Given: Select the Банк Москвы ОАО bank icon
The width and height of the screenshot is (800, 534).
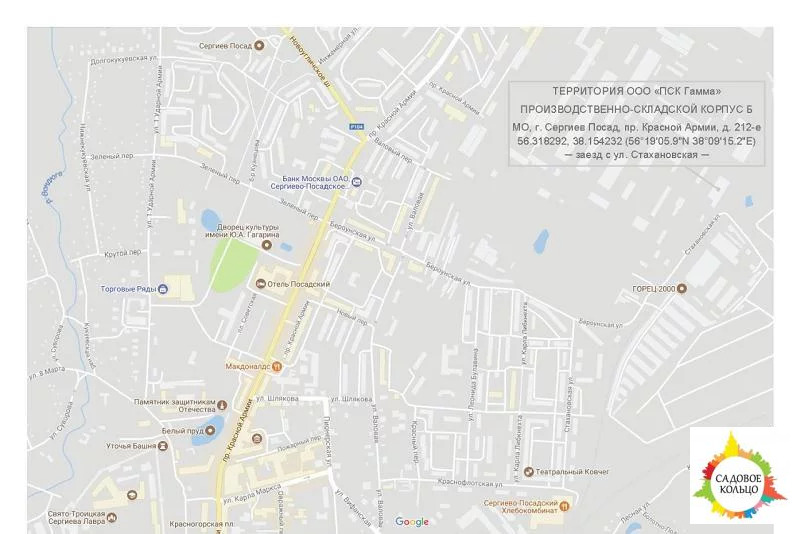Looking at the screenshot, I should 357,181.
